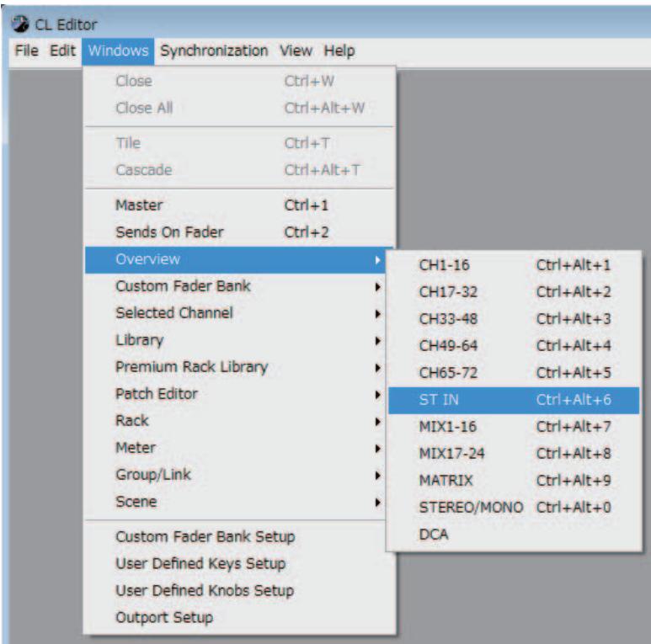Image resolution: width=651 pixels, height=644 pixels.
Task: Select MATRIX overview
Action: coord(514,481)
